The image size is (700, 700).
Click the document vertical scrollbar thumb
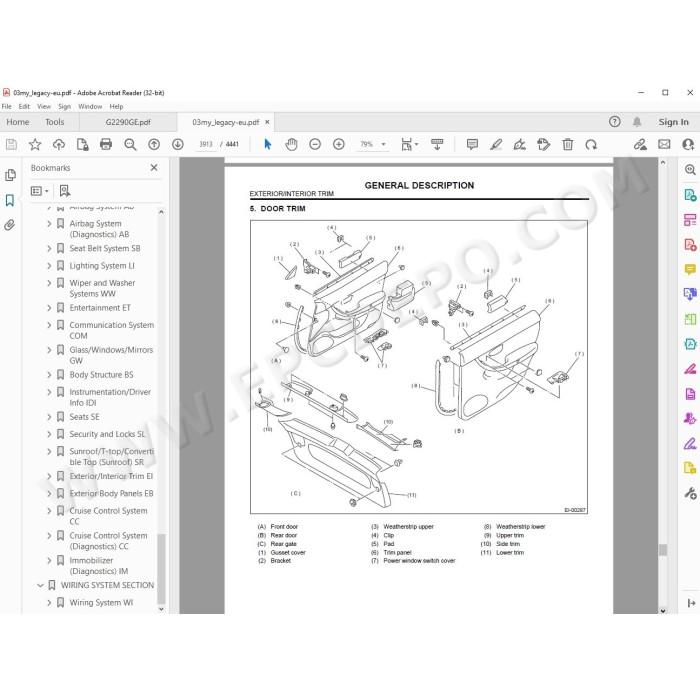(663, 550)
